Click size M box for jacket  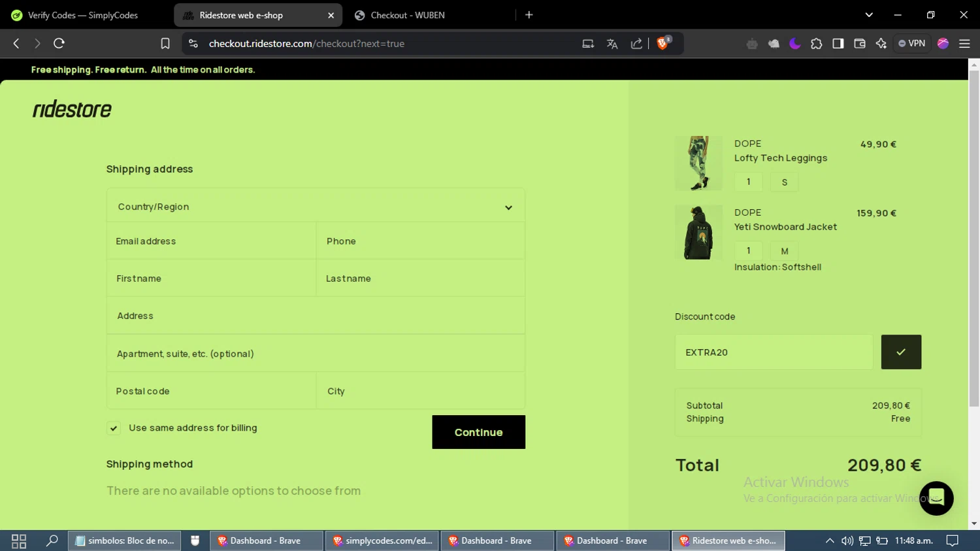pos(785,251)
